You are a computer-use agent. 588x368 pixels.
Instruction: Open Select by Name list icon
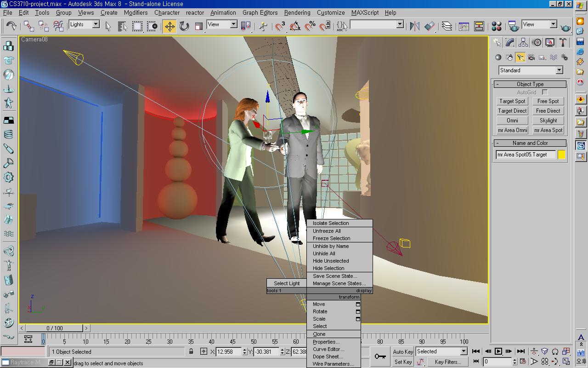(x=123, y=26)
